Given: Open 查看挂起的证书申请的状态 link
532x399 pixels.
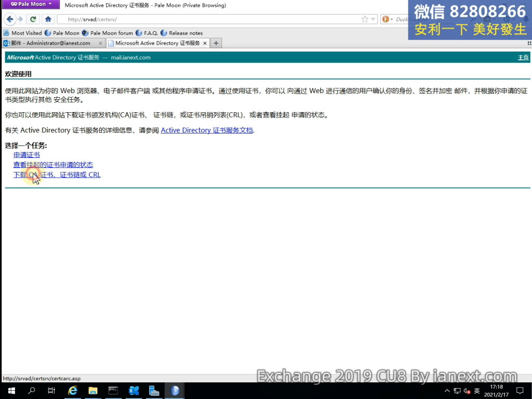Looking at the screenshot, I should coord(53,165).
